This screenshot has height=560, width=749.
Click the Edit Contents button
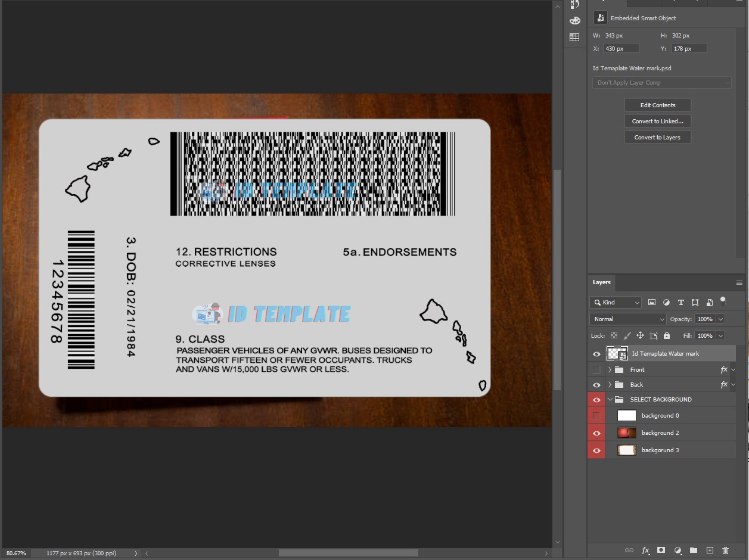point(658,105)
